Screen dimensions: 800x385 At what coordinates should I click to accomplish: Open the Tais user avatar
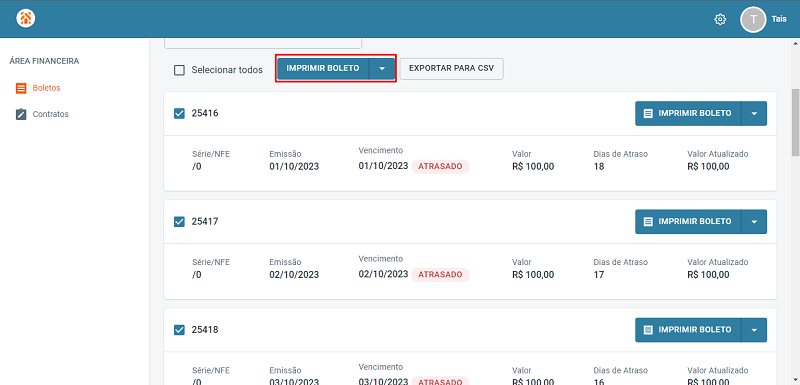click(753, 20)
